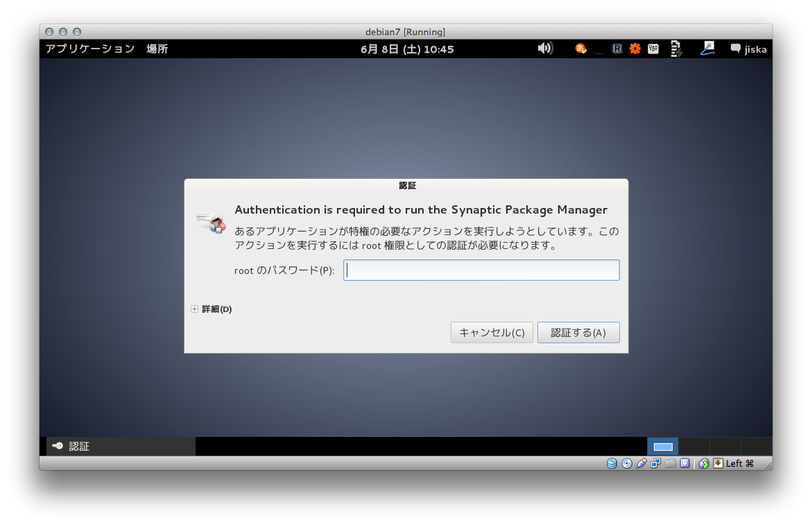
Task: Open the jiska user menu
Action: 755,49
